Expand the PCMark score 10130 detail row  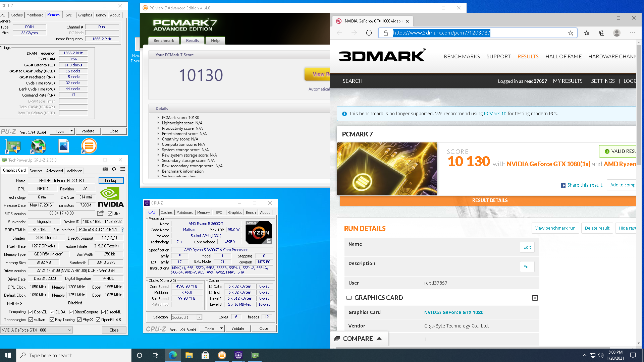point(158,118)
